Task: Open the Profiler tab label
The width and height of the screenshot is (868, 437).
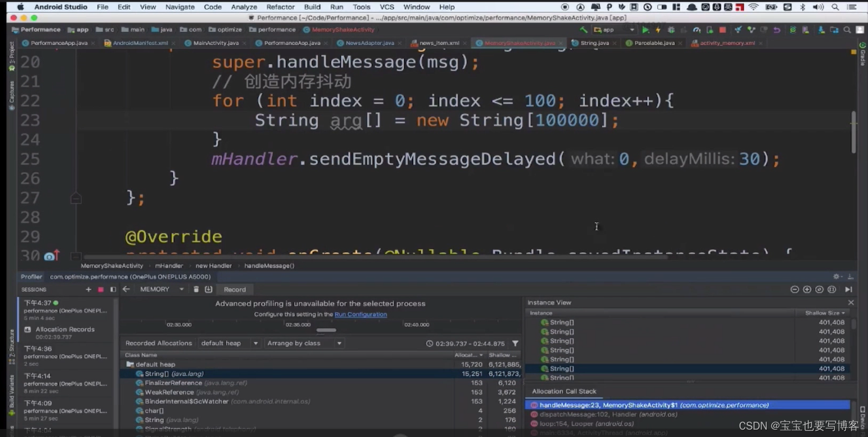Action: point(31,277)
